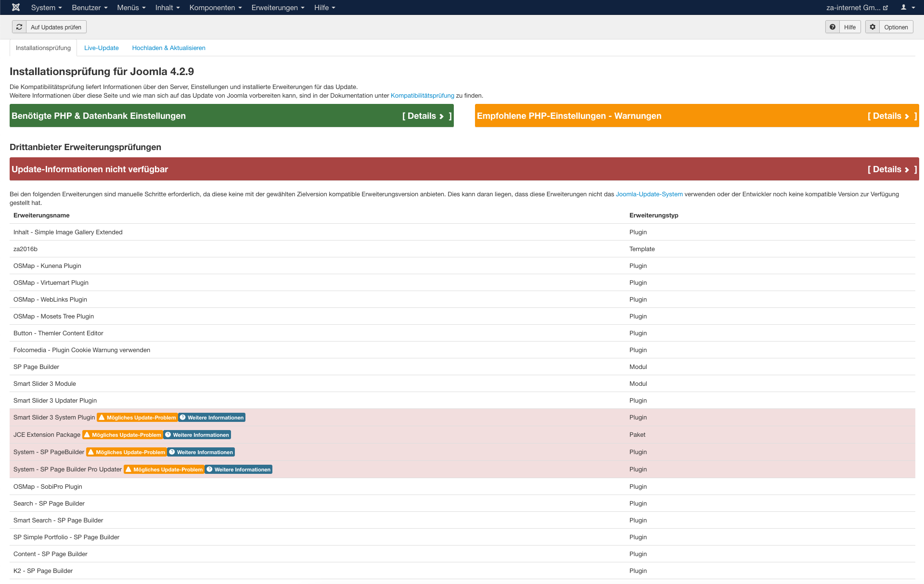Open the Benutzer menu

click(x=90, y=7)
